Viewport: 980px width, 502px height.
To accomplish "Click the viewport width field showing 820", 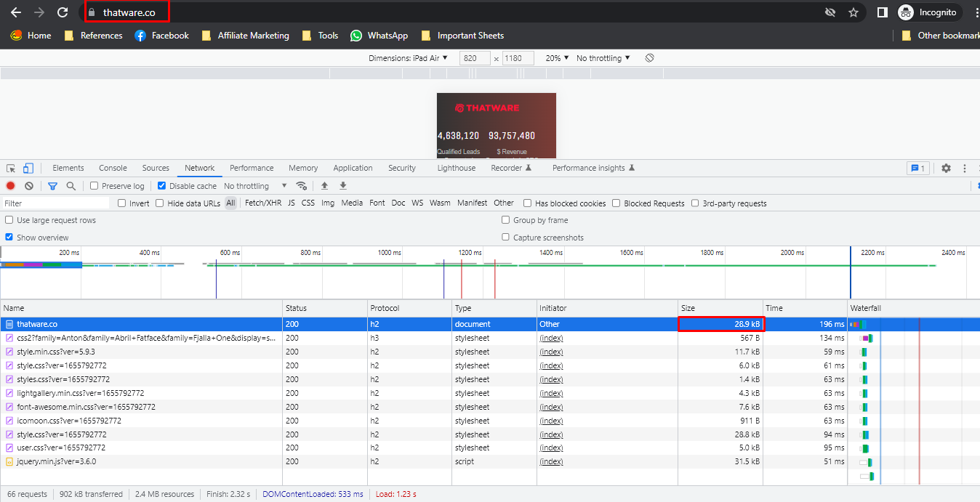I will (x=475, y=58).
